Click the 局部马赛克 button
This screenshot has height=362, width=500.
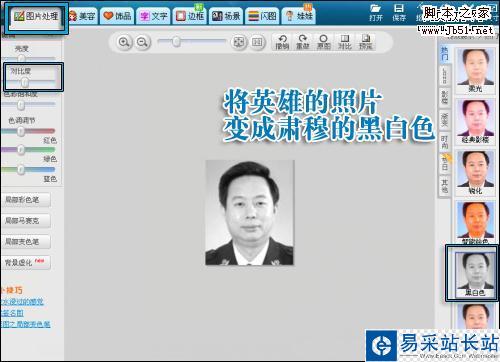tap(26, 221)
